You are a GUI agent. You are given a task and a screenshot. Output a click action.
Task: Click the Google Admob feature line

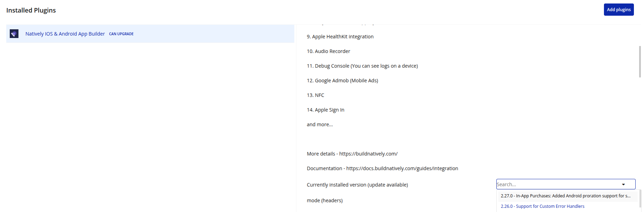[342, 81]
